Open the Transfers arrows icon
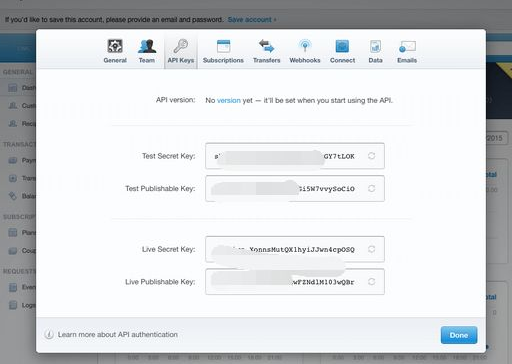The height and width of the screenshot is (364, 512). click(x=266, y=46)
